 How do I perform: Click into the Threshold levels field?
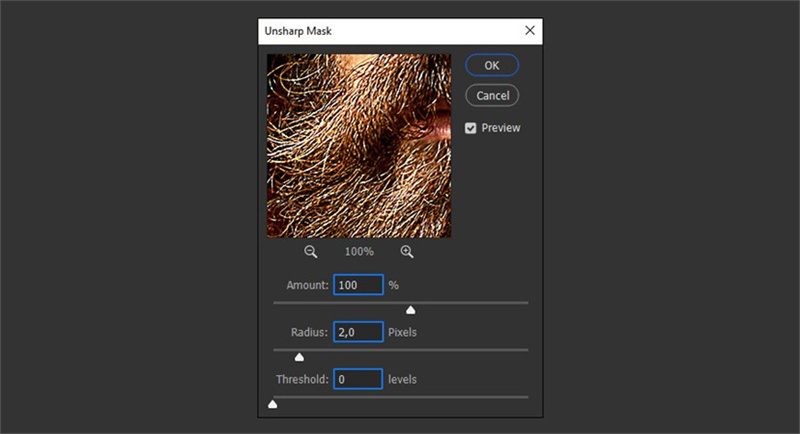click(358, 380)
